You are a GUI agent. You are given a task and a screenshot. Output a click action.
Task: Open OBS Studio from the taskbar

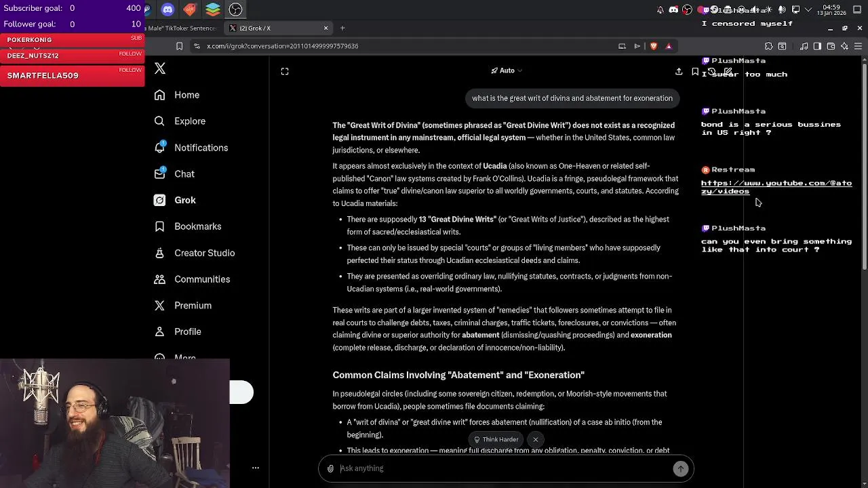235,9
